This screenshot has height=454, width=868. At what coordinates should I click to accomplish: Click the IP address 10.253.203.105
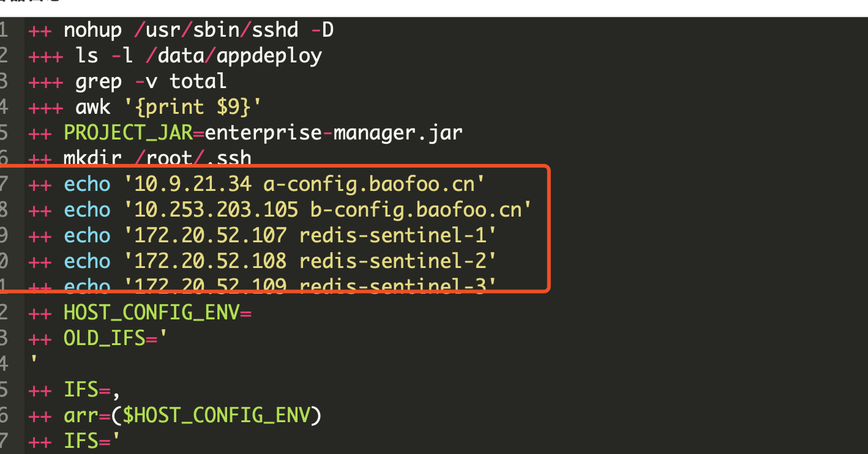216,210
